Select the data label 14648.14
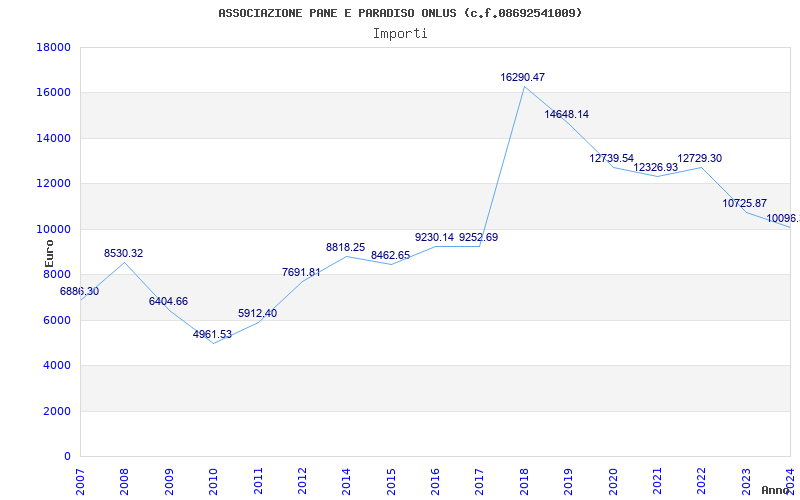The width and height of the screenshot is (800, 500). tap(566, 114)
